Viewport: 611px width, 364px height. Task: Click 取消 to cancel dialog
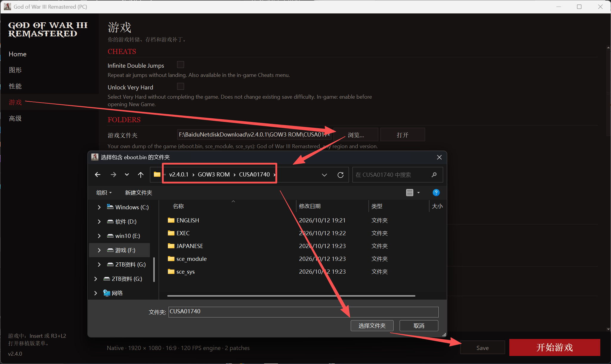pos(419,326)
